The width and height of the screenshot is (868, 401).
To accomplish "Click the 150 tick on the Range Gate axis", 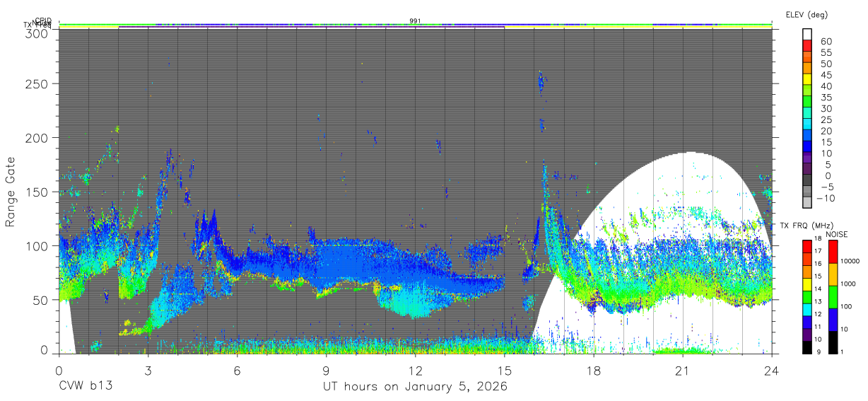I will point(37,192).
